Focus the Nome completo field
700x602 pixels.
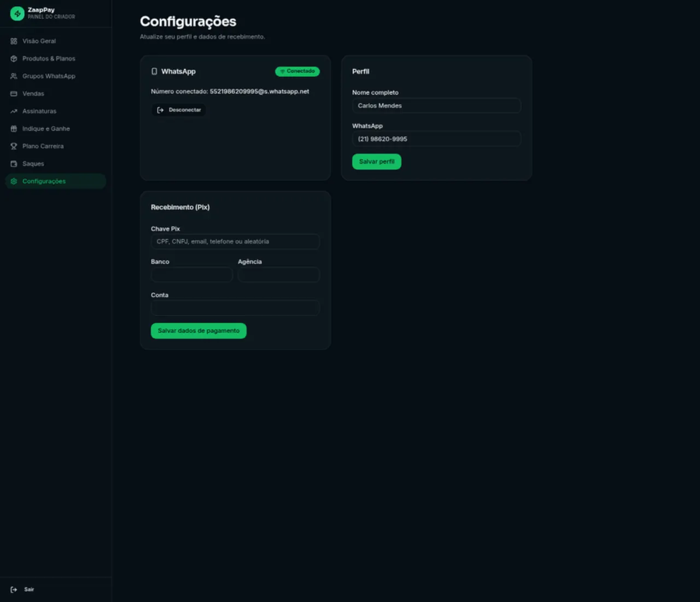tap(436, 106)
